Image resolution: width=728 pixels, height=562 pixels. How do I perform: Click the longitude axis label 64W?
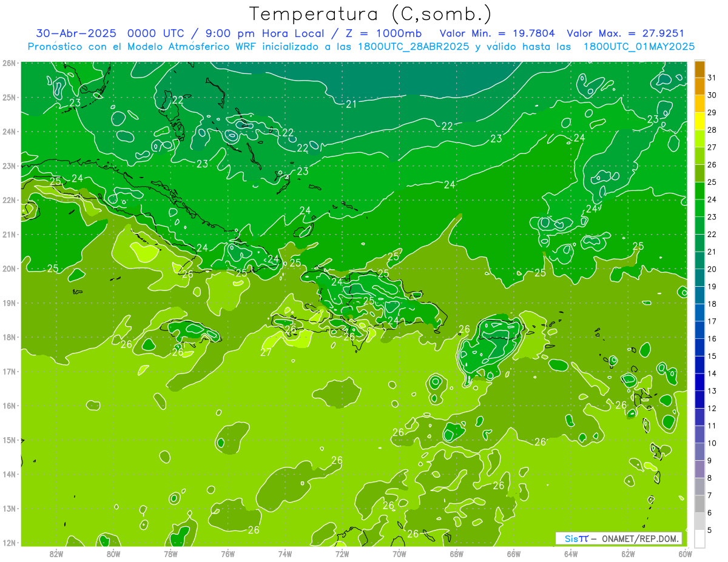pyautogui.click(x=571, y=554)
